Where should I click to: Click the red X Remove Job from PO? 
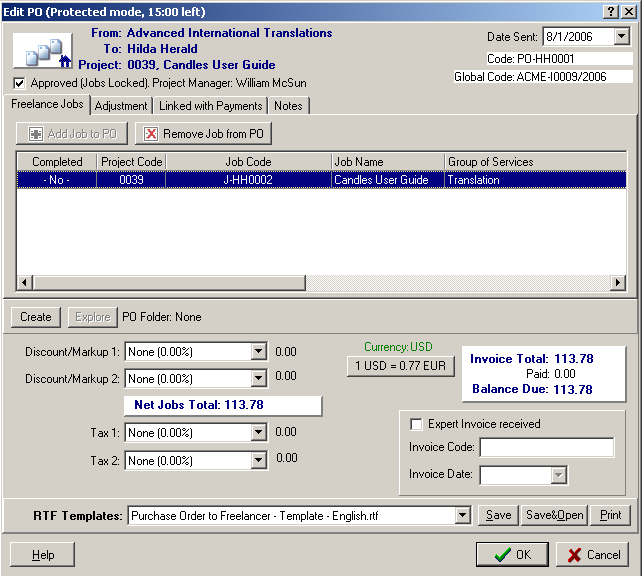(x=203, y=133)
